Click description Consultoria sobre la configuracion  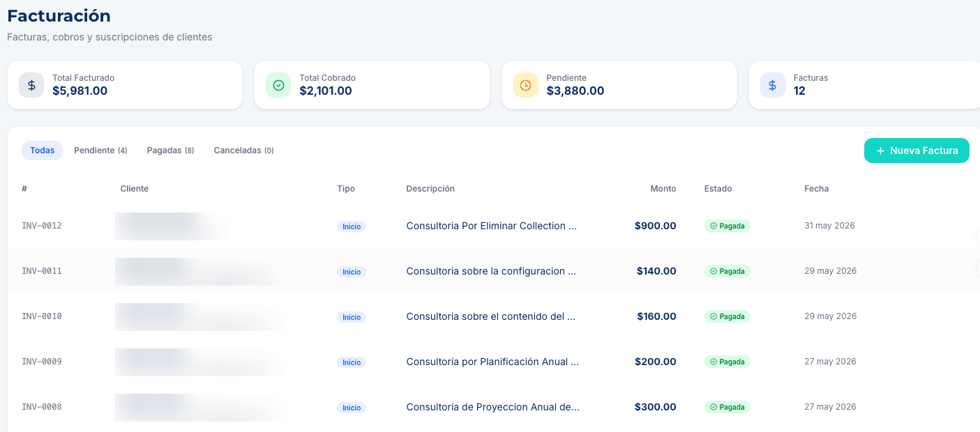(x=492, y=271)
